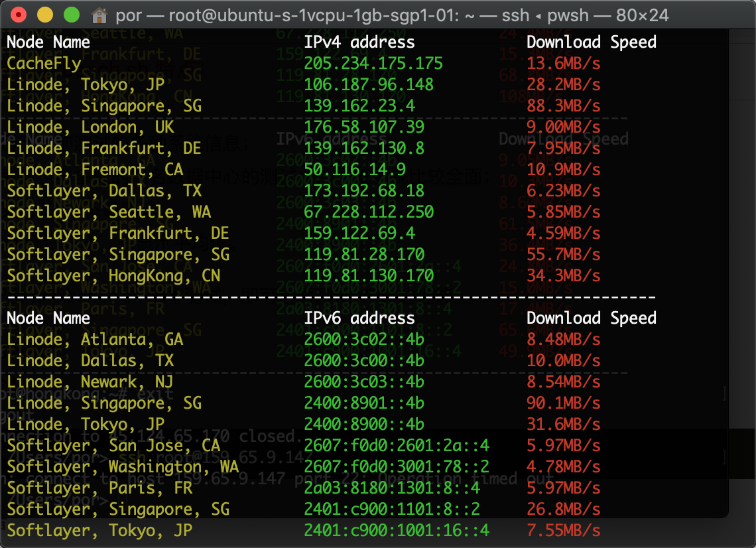Select the 13.6MB/s download speed

(563, 64)
